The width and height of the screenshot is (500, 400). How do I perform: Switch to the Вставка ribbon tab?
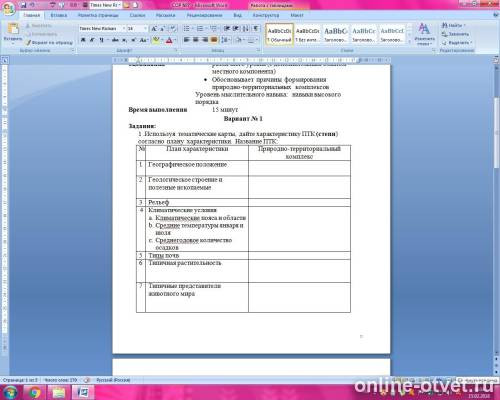tap(59, 15)
